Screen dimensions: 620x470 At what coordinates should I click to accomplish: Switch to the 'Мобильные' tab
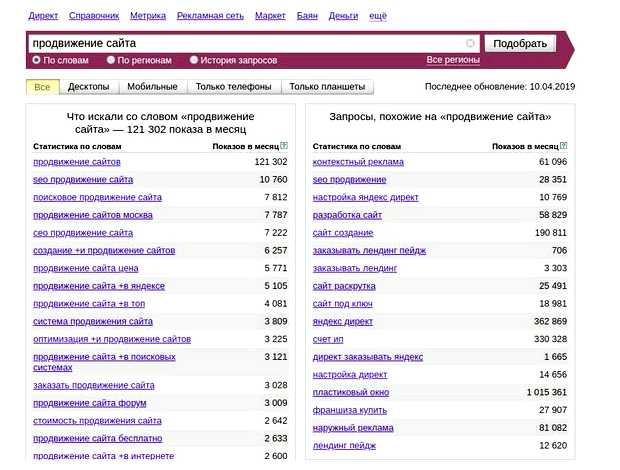[152, 87]
